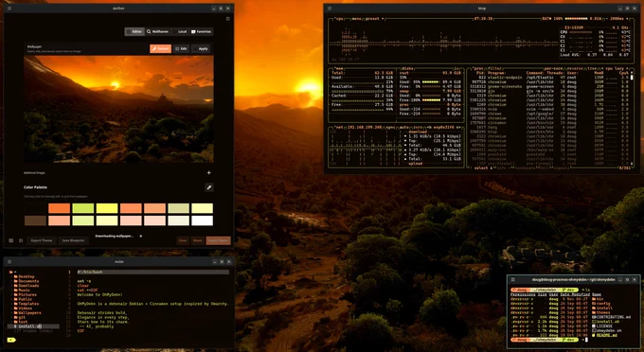Toggle per-core in btop proc box
This screenshot has width=644, height=352.
click(554, 68)
